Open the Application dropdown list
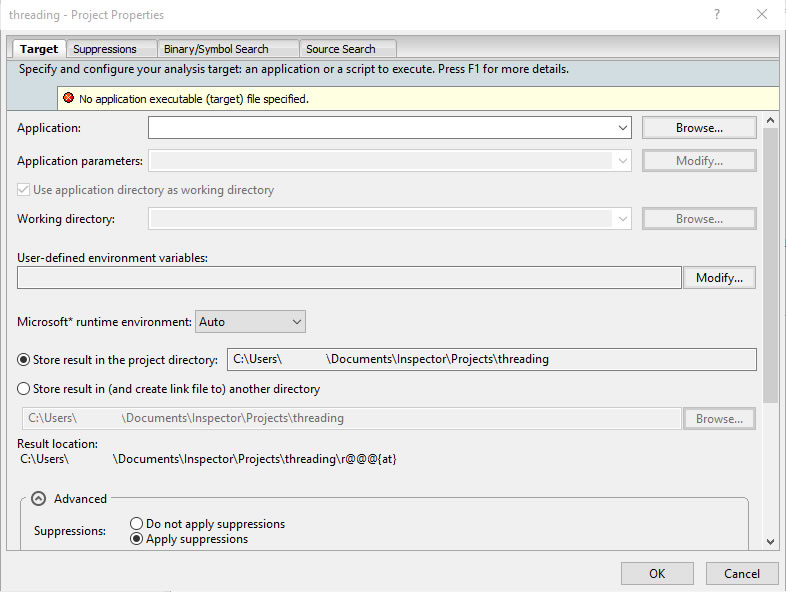The height and width of the screenshot is (592, 786). pos(623,128)
